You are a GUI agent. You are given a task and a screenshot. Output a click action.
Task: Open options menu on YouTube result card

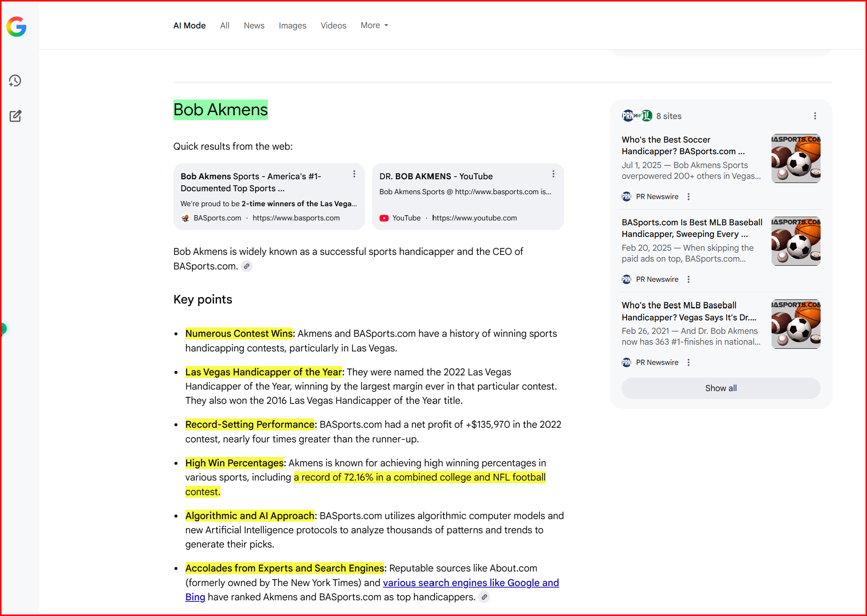tap(553, 174)
